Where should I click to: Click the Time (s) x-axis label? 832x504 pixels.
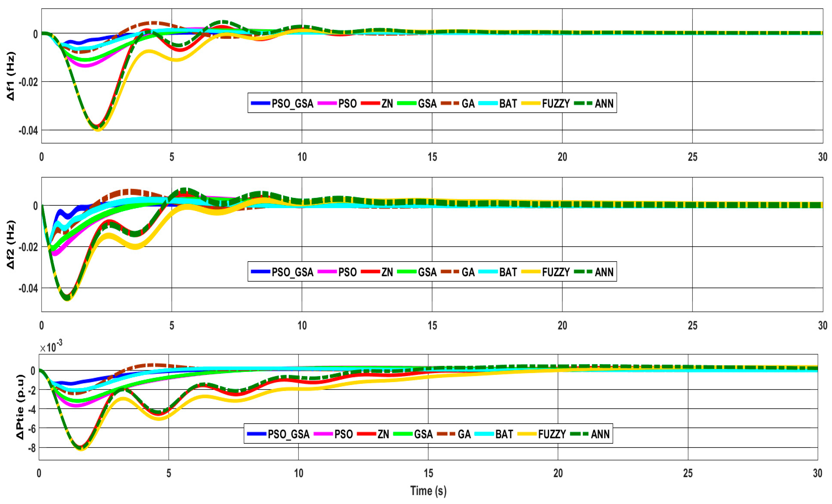(428, 491)
